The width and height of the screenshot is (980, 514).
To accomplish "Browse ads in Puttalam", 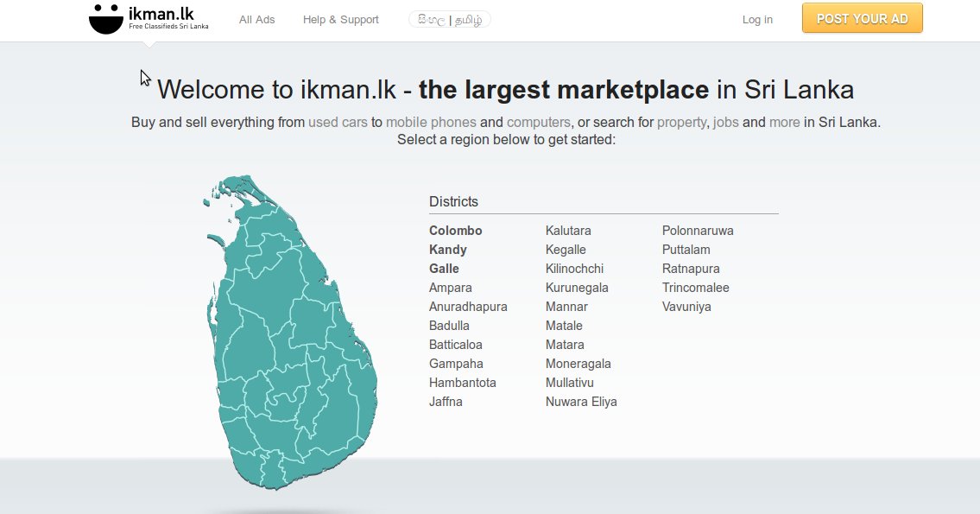I will tap(686, 250).
